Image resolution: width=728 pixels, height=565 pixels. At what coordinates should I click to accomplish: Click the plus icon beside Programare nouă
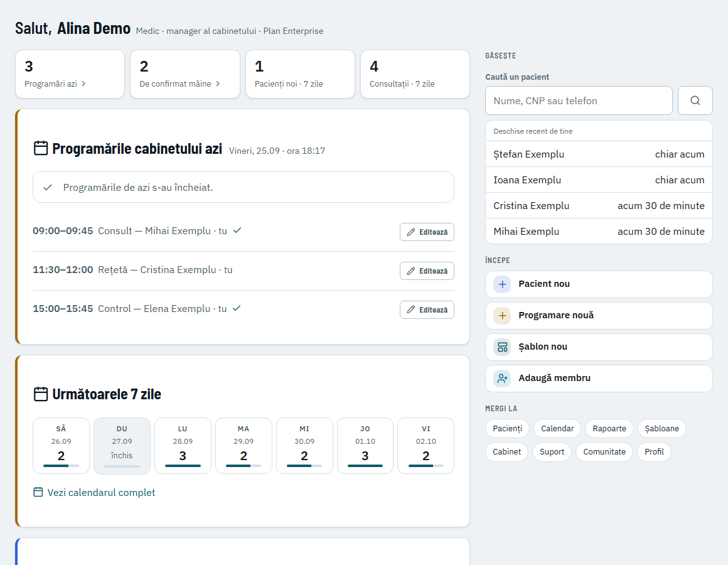502,316
